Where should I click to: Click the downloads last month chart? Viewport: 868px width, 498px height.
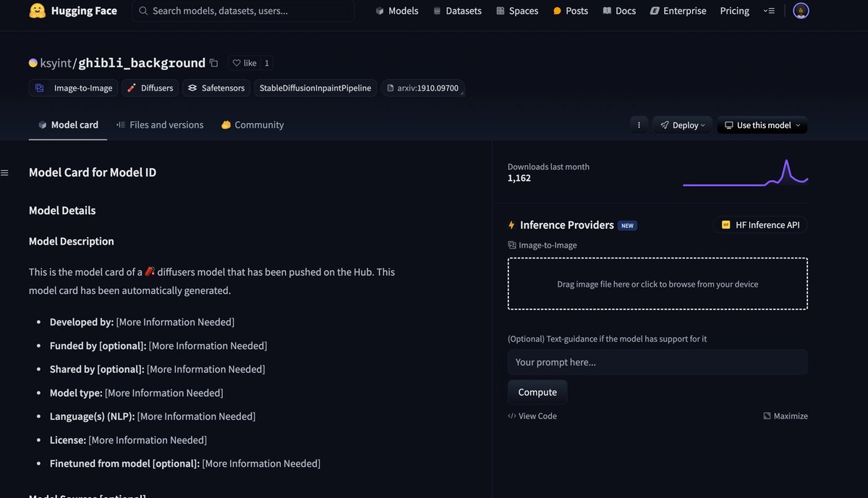[x=745, y=172]
